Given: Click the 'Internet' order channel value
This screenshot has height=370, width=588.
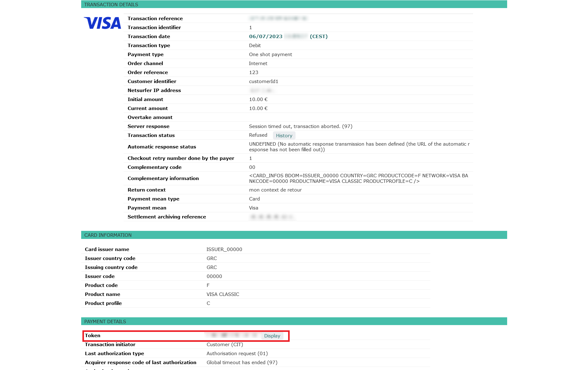Looking at the screenshot, I should tap(258, 64).
